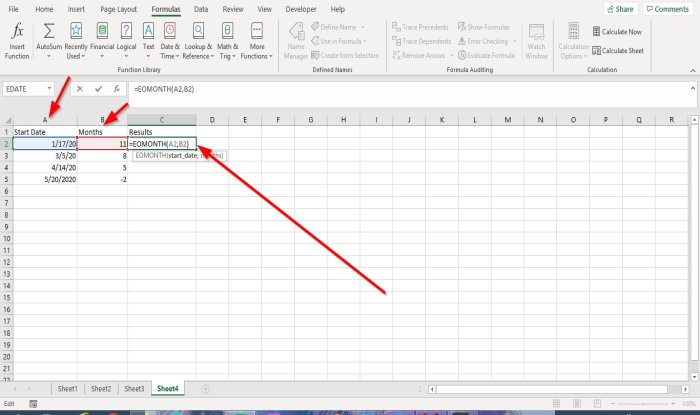The width and height of the screenshot is (700, 415).
Task: Open Calculation Options icon
Action: (x=574, y=31)
